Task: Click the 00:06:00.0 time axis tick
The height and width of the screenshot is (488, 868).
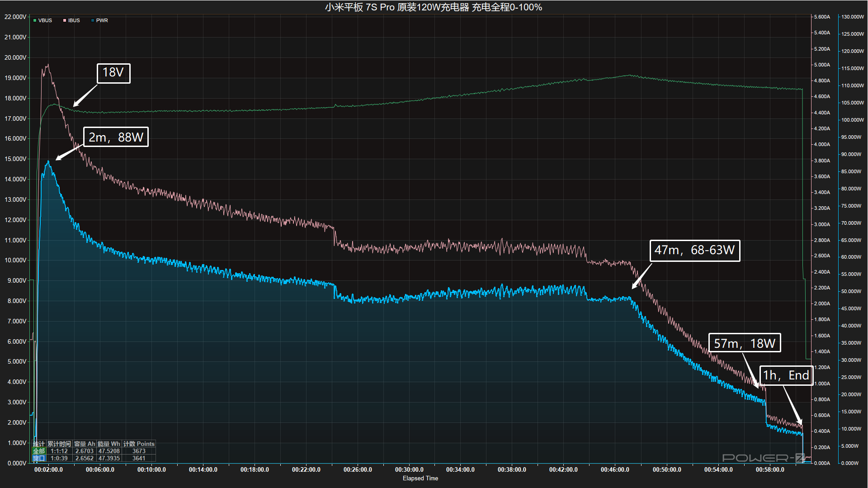Action: pyautogui.click(x=100, y=469)
